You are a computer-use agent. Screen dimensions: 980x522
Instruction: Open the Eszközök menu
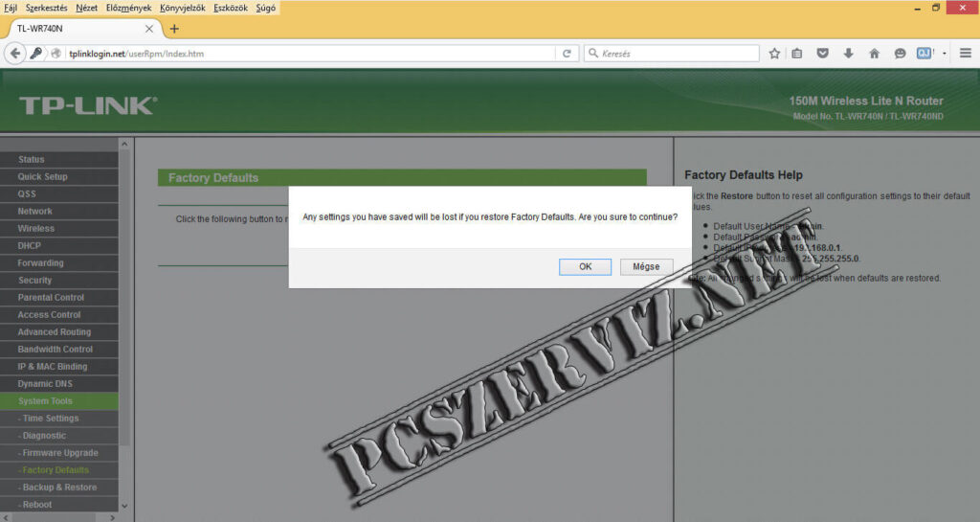click(x=231, y=8)
